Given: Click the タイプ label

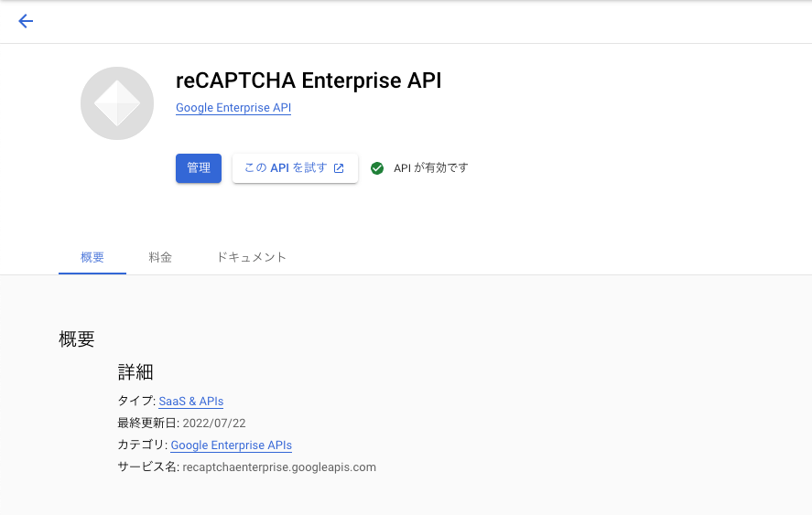Looking at the screenshot, I should click(135, 401).
